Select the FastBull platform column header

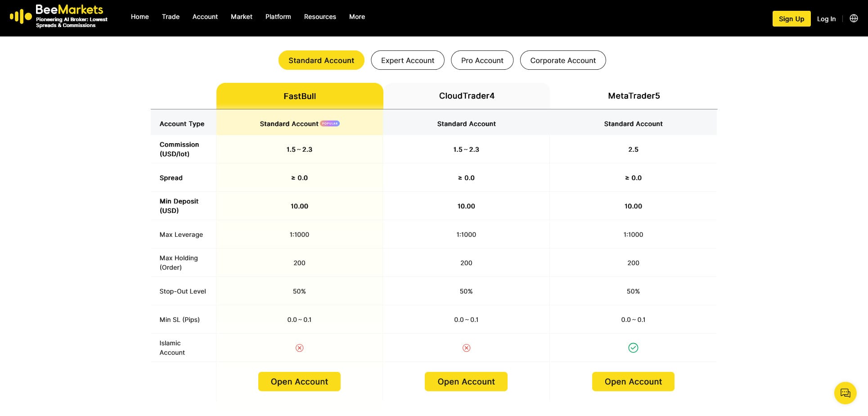[x=300, y=96]
